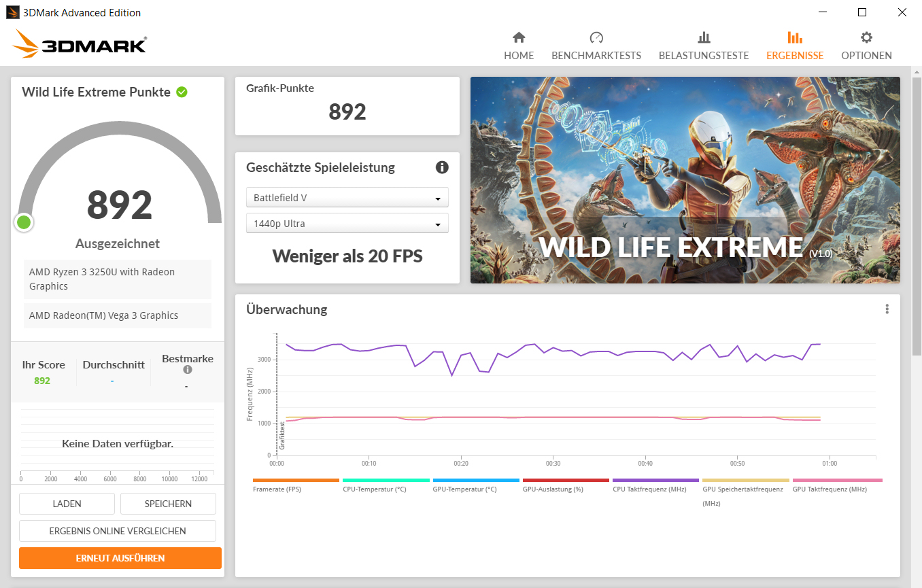Select the ERGEBNISSE tab
This screenshot has height=588, width=922.
click(795, 46)
